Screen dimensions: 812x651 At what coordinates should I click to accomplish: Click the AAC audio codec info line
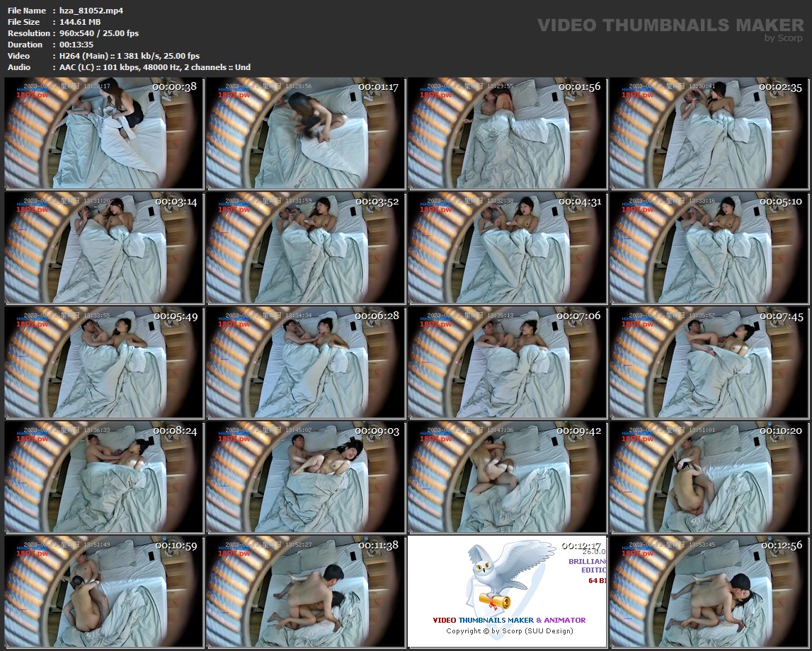coord(154,67)
